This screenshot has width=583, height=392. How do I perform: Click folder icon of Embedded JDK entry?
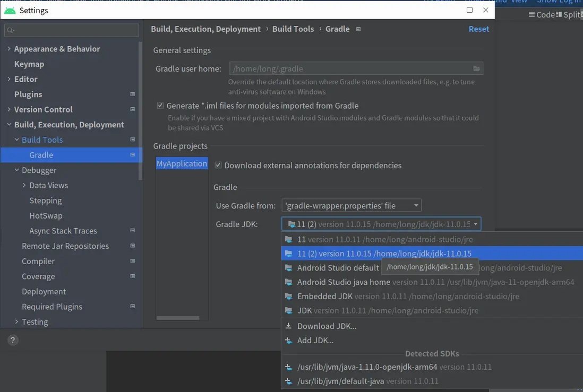pyautogui.click(x=288, y=296)
